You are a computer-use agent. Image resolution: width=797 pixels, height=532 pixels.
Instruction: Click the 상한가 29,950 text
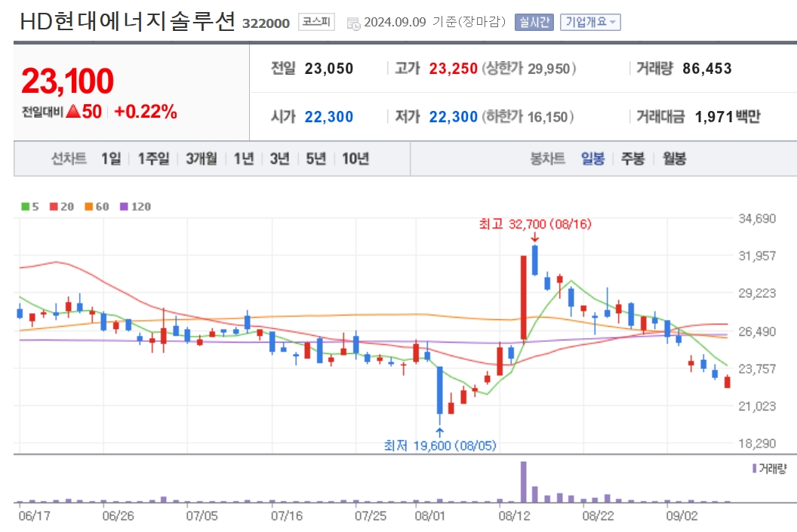(528, 68)
